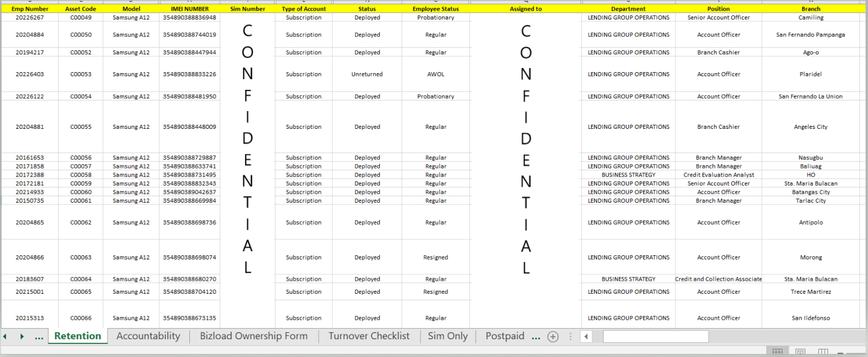The height and width of the screenshot is (357, 868).
Task: Click employee number 20226267
Action: point(30,18)
